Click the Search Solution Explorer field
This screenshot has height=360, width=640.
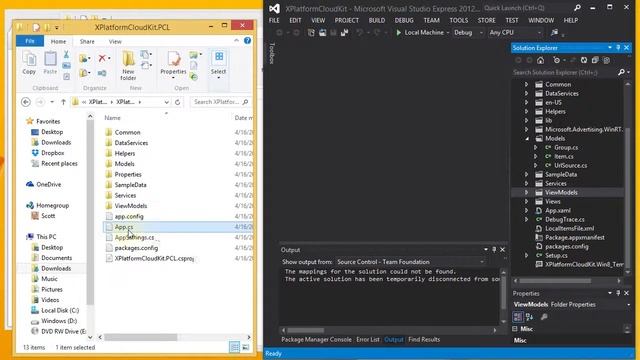[565, 72]
